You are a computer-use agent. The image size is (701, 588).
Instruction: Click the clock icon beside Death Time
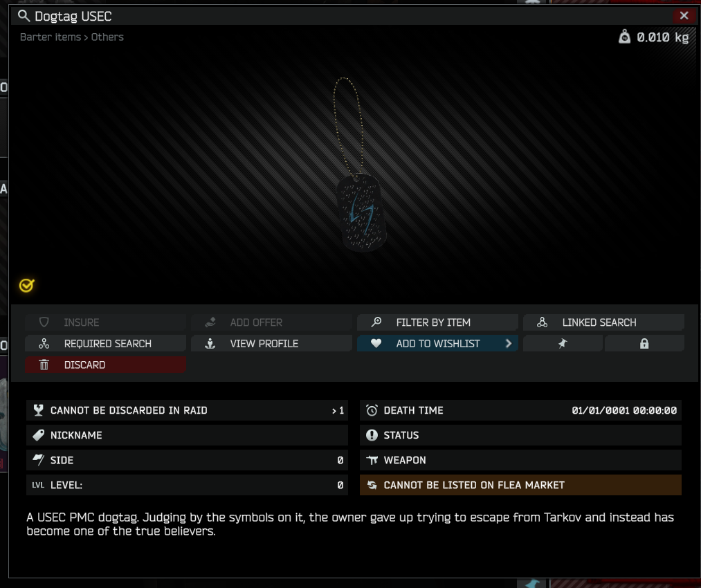[372, 410]
